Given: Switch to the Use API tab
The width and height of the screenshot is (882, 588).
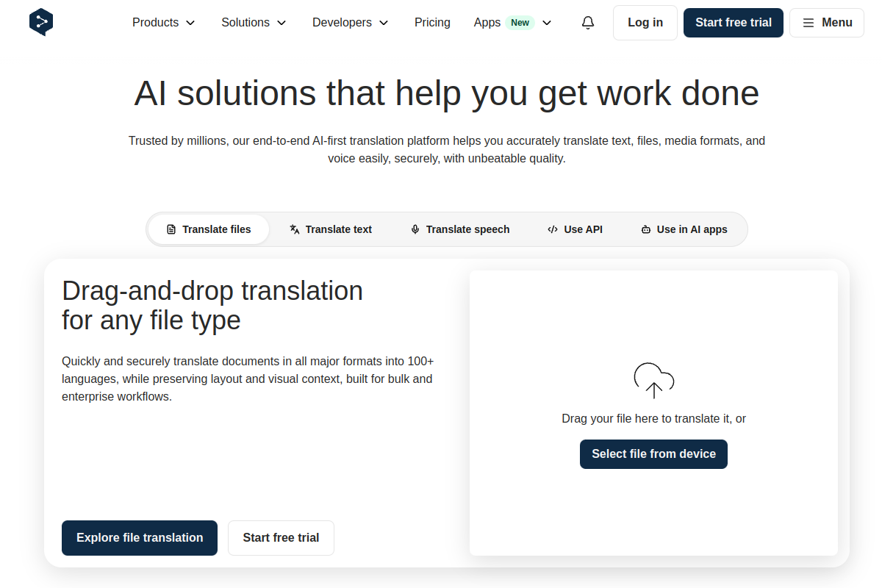Looking at the screenshot, I should pos(575,229).
